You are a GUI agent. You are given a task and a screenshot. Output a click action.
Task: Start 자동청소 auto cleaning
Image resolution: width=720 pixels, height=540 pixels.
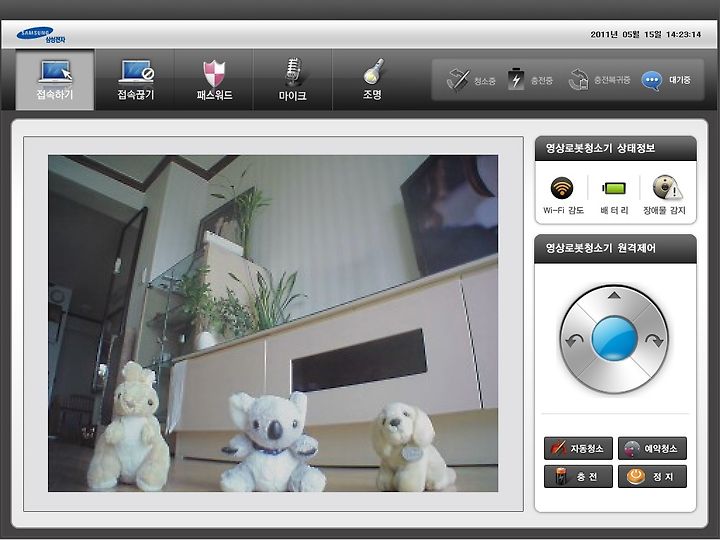[x=578, y=448]
